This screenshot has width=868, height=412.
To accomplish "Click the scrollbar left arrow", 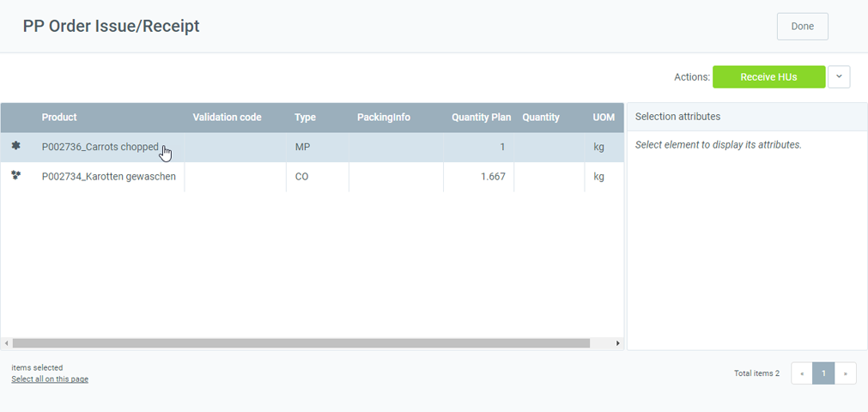I will (x=6, y=343).
